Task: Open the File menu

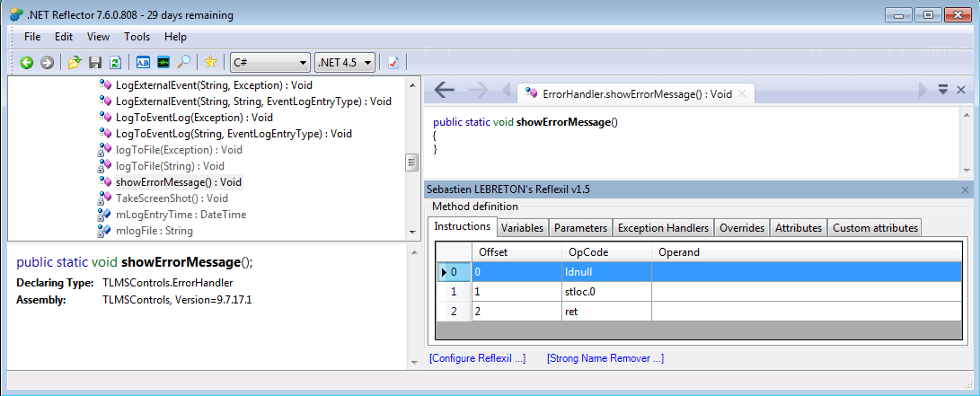Action: [32, 37]
